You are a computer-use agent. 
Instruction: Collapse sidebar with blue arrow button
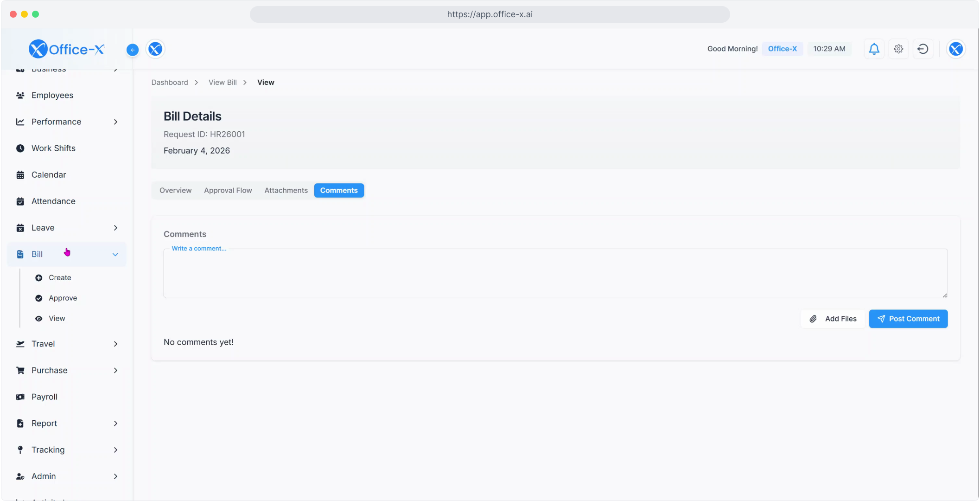(133, 50)
